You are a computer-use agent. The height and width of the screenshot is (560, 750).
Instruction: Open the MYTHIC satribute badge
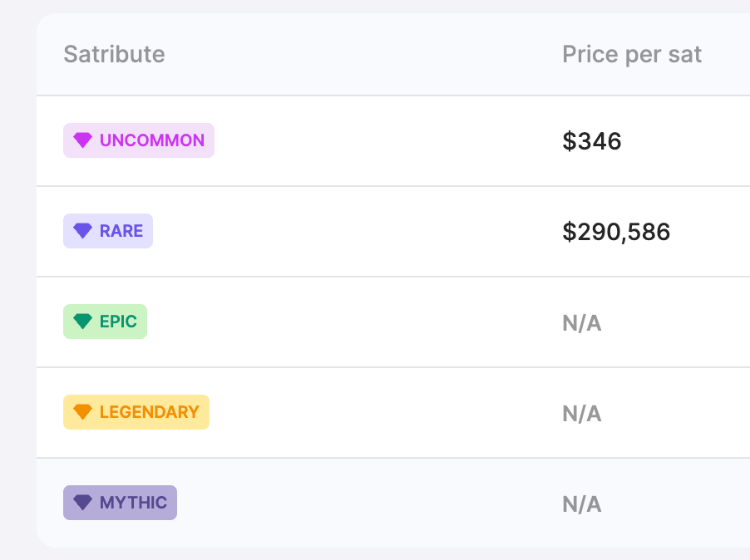pyautogui.click(x=120, y=503)
